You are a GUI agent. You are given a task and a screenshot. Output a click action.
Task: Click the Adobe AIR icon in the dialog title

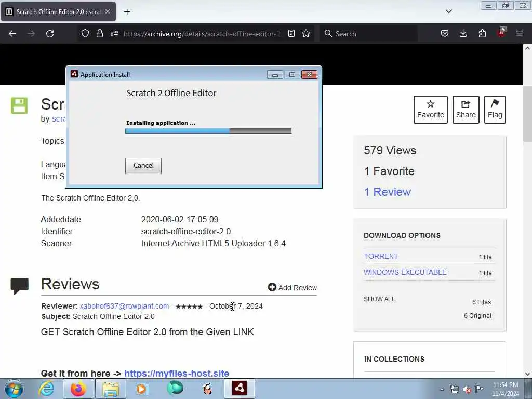click(74, 74)
